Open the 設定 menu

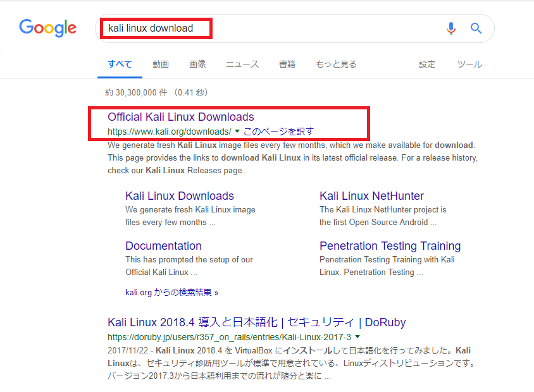427,64
